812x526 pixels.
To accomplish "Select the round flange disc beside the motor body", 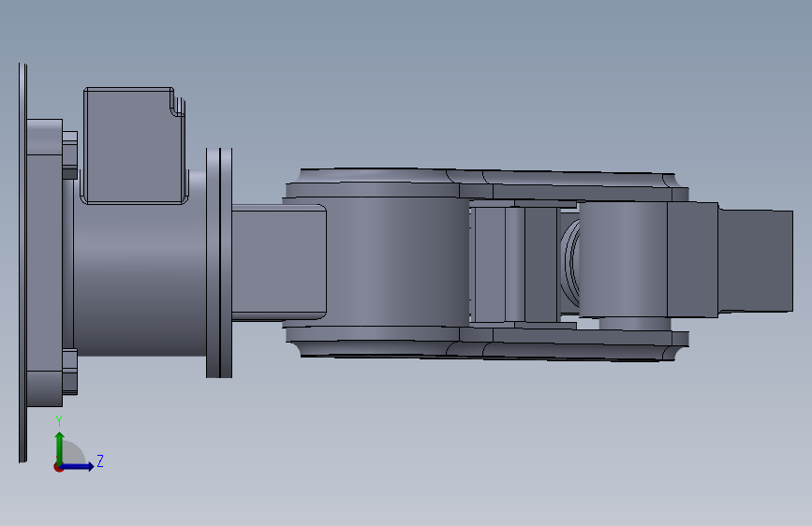I will point(219,262).
